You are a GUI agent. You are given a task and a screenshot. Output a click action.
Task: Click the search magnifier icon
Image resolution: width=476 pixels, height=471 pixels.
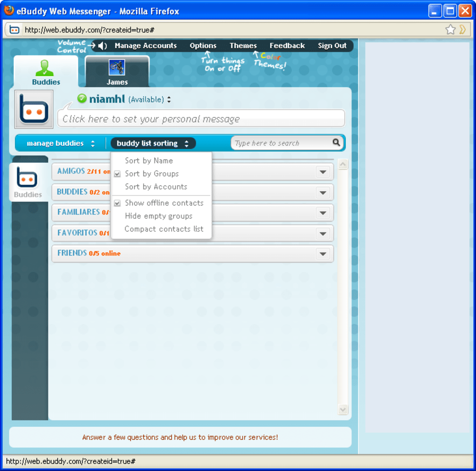tap(337, 143)
